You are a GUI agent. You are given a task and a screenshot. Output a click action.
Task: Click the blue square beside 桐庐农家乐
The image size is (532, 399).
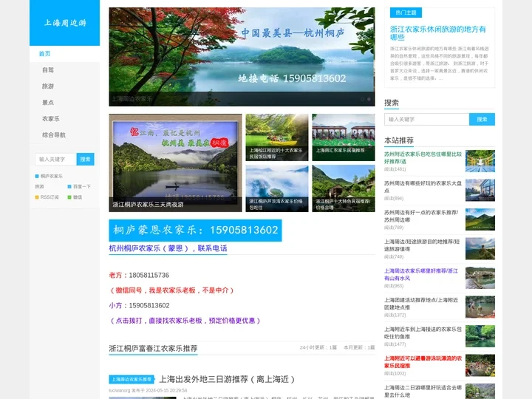click(x=37, y=176)
